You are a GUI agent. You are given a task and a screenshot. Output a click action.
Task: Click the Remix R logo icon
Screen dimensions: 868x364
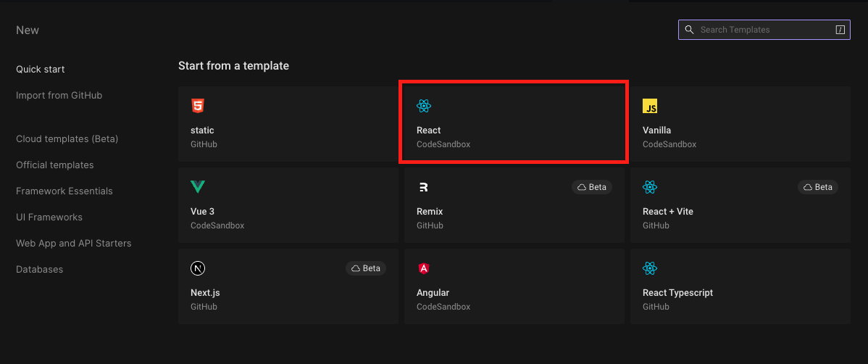[x=423, y=187]
